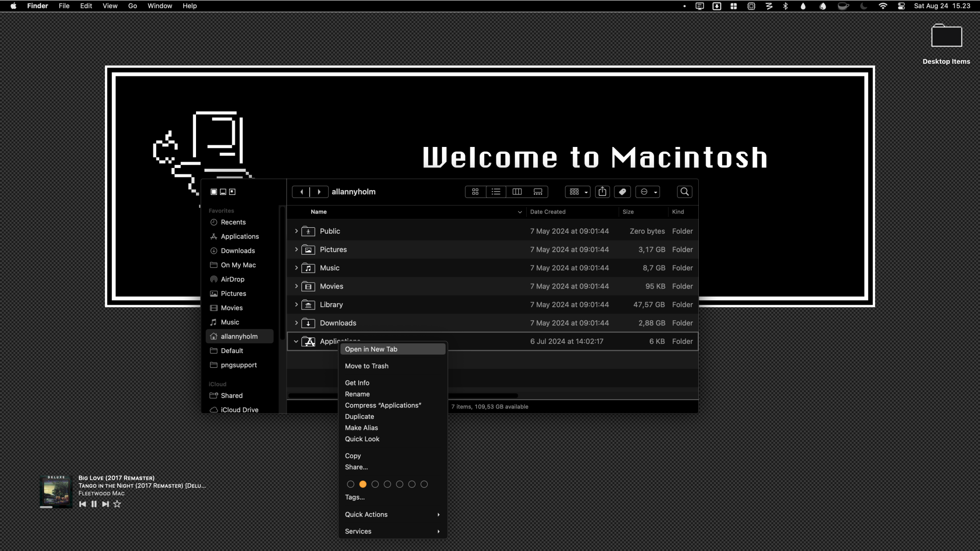Screen dimensions: 980x551
Task: Open the grouping dropdown in the toolbar
Action: click(x=577, y=192)
